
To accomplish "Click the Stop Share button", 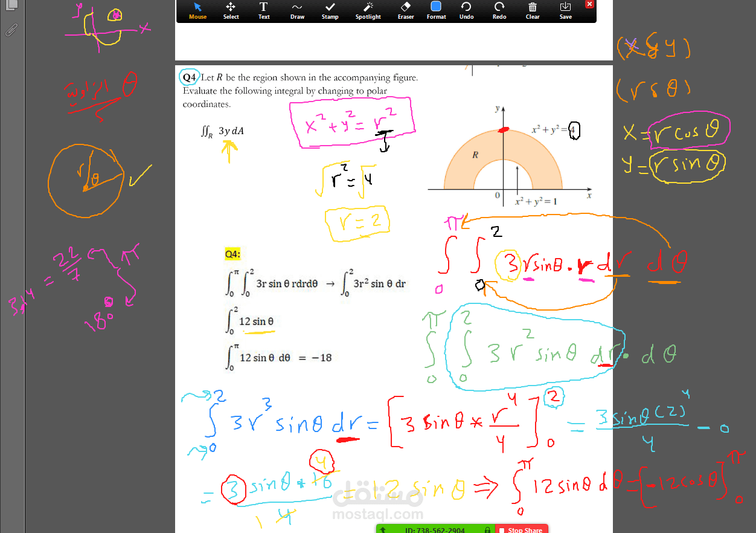I will click(x=521, y=529).
